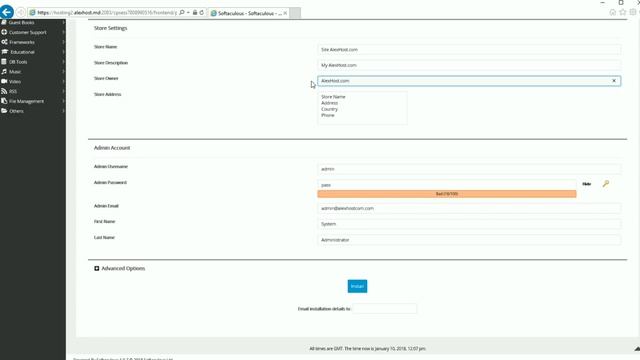Focus the Email installation details field
640x360 pixels.
(x=384, y=309)
